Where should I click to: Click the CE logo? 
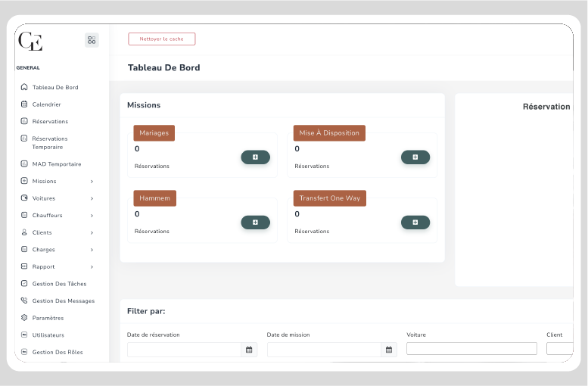click(30, 41)
